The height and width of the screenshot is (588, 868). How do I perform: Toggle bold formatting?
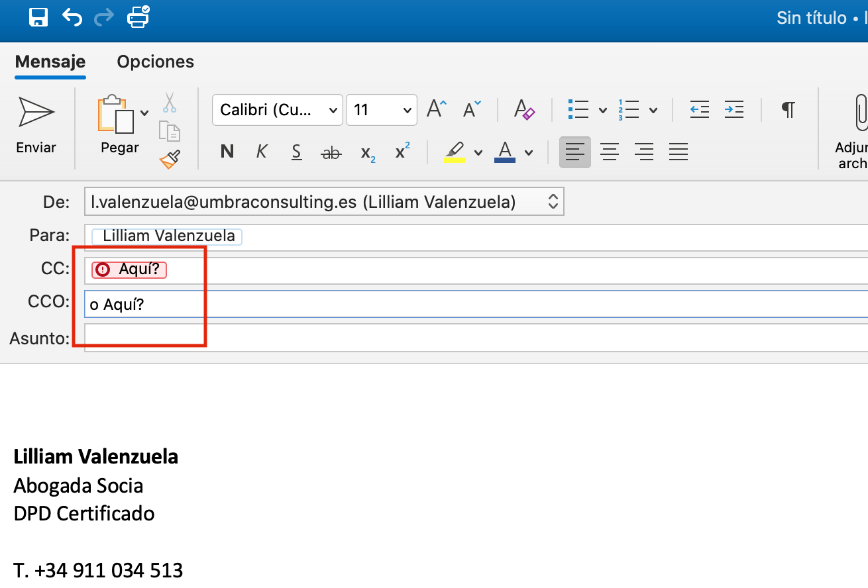(x=227, y=152)
